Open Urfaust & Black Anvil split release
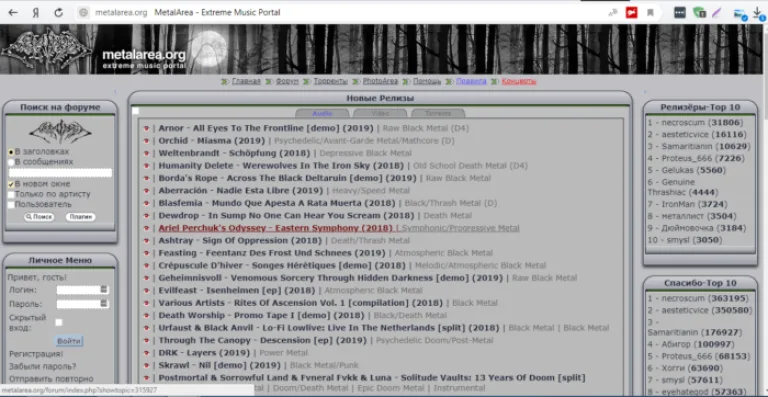Viewport: 768px width, 397px height. point(329,328)
